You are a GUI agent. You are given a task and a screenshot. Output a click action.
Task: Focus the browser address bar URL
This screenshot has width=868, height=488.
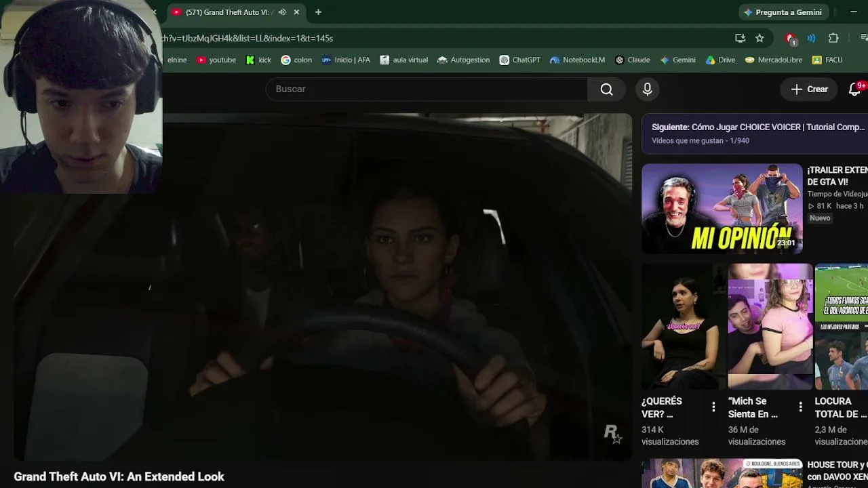248,38
